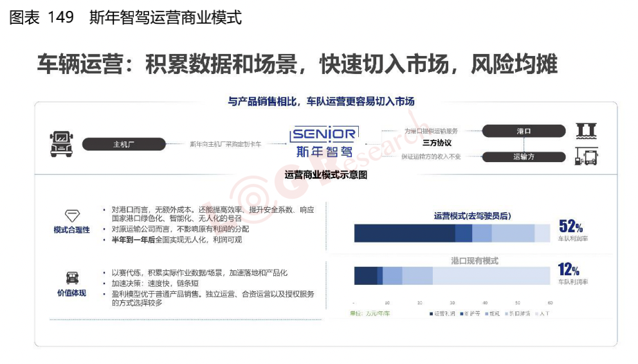
Task: Click the 运营商业模式示意图 caption
Action: tap(326, 175)
